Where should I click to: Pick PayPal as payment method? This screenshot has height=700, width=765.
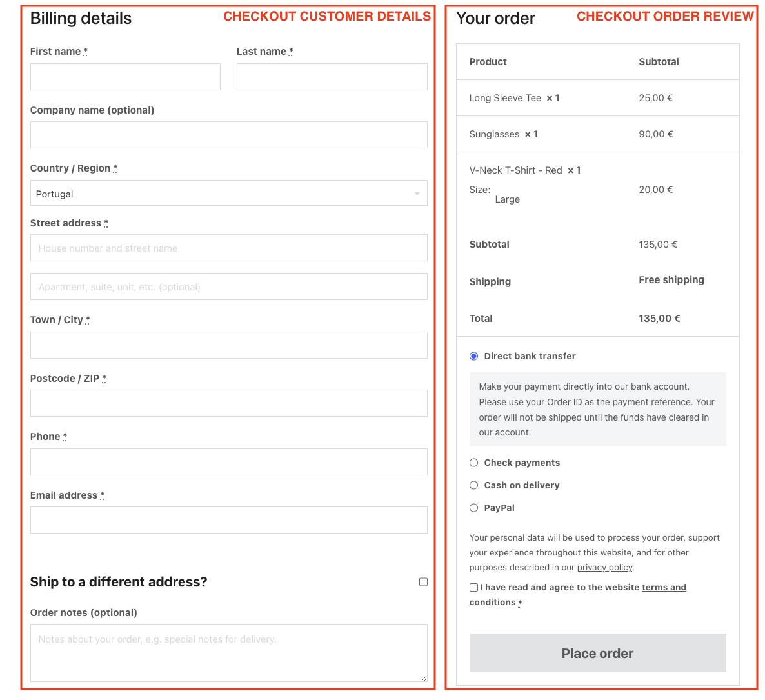tap(474, 508)
